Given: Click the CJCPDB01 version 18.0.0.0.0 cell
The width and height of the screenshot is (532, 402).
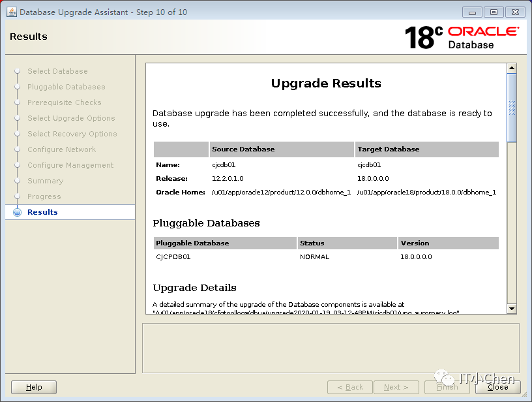Looking at the screenshot, I should click(x=416, y=257).
